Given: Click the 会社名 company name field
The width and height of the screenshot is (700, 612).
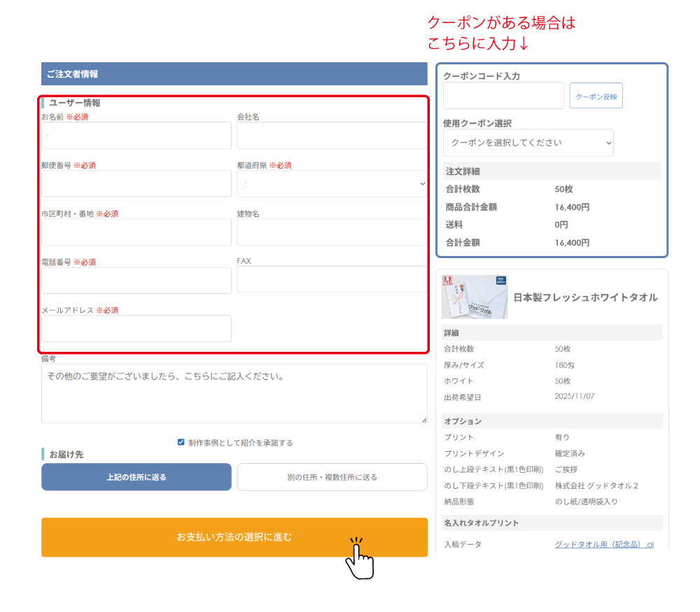Looking at the screenshot, I should (331, 135).
